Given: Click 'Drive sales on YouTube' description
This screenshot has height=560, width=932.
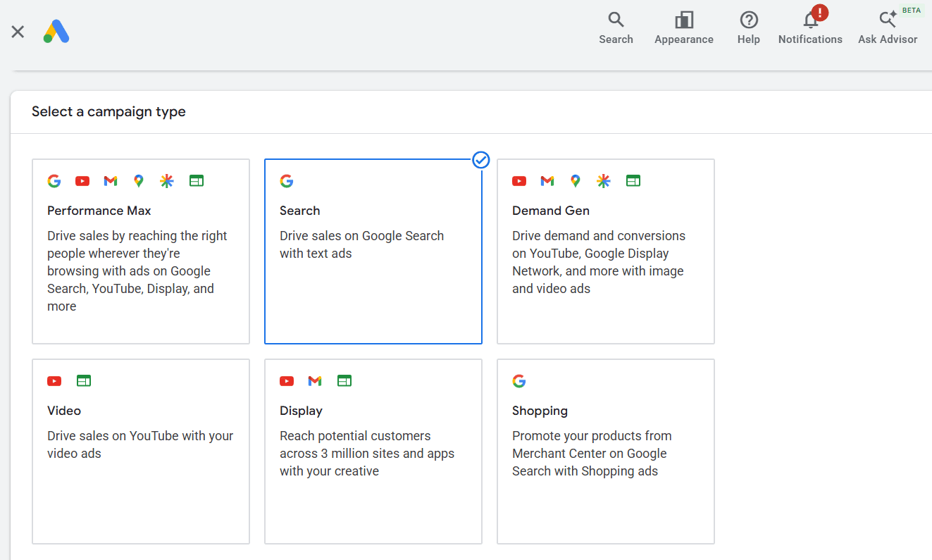Looking at the screenshot, I should pos(140,444).
